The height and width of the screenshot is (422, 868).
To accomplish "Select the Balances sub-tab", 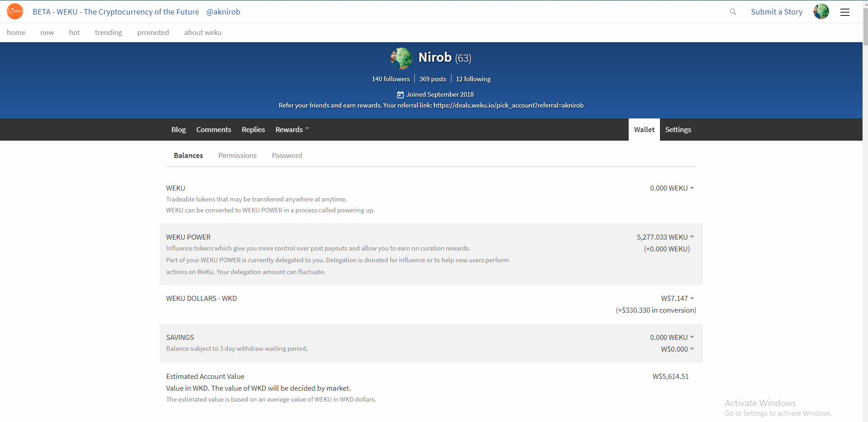I will click(x=188, y=155).
